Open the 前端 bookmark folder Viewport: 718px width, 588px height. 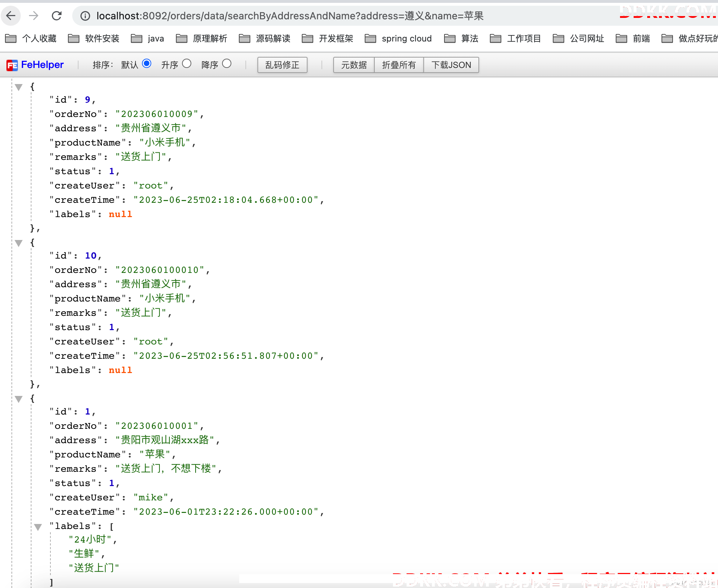pos(633,38)
